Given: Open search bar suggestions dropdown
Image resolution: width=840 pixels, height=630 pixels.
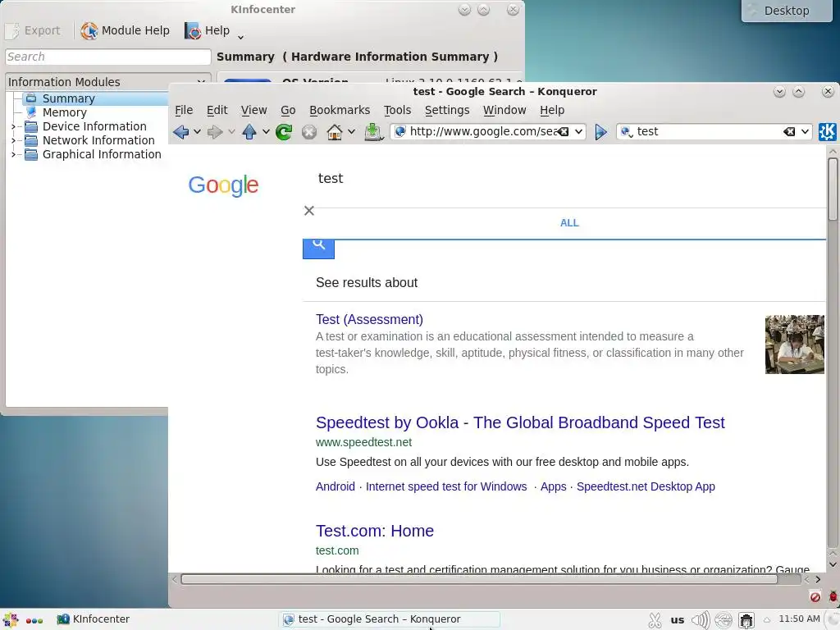Looking at the screenshot, I should click(805, 132).
